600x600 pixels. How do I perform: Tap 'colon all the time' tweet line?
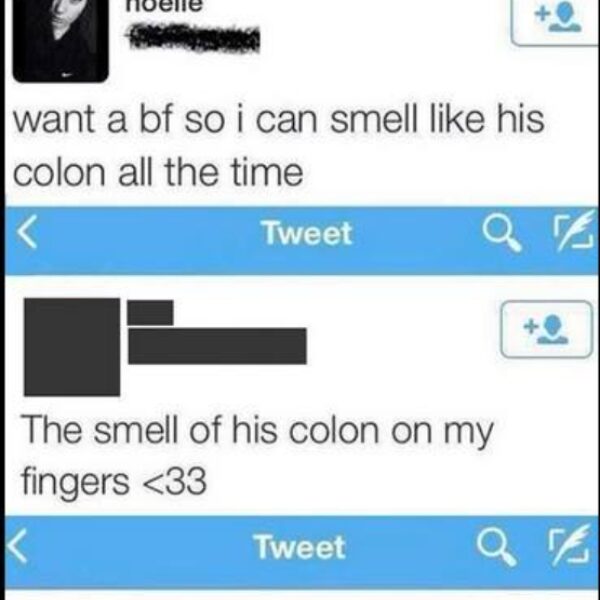(x=158, y=173)
